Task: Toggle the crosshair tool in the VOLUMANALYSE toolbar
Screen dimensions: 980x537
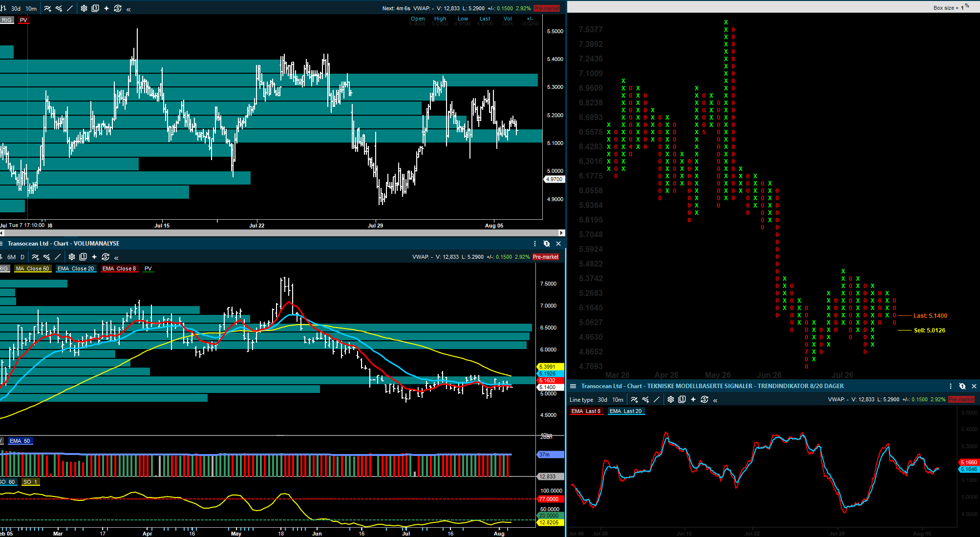Action: click(94, 257)
